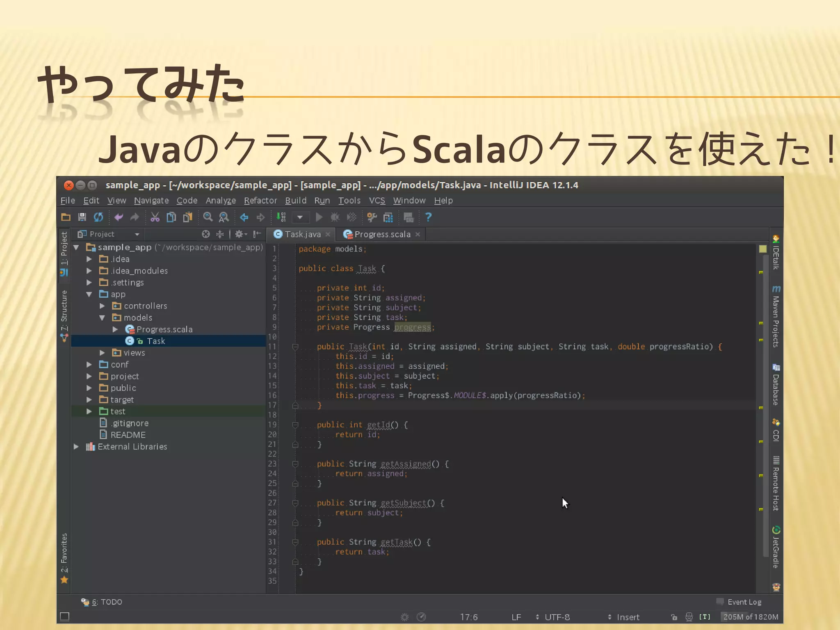The image size is (840, 630).
Task: Fold the Task constructor at line 11
Action: click(295, 347)
